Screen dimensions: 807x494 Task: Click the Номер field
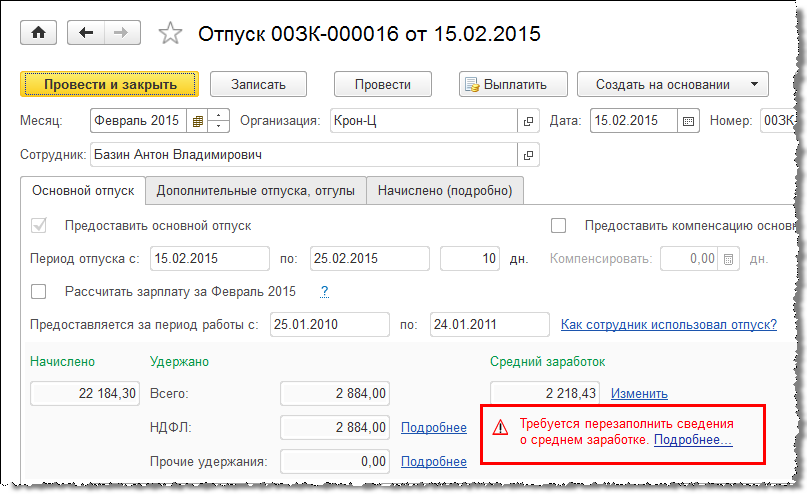tap(779, 121)
